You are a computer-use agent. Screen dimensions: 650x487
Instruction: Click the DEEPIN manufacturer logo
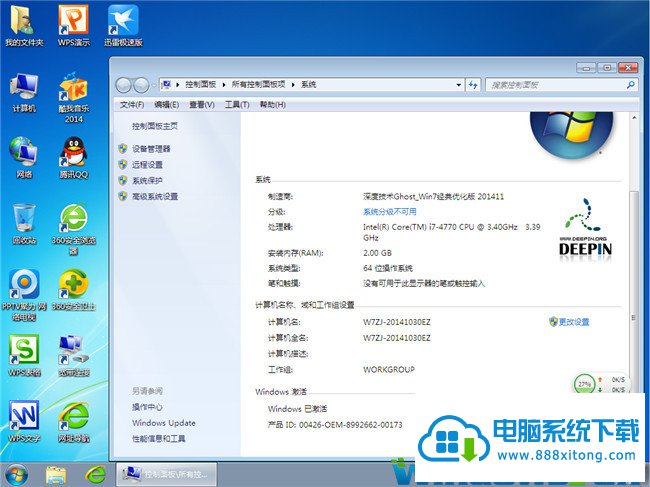click(x=585, y=230)
